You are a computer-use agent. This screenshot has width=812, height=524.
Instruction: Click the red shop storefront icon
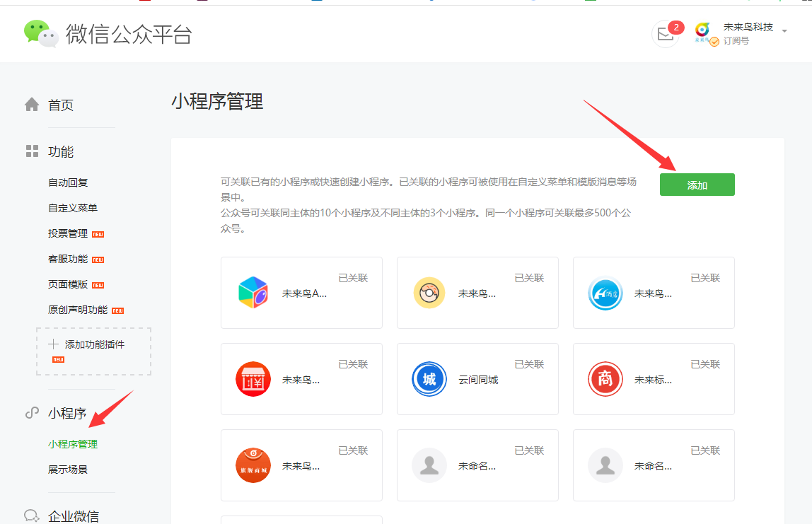click(x=253, y=379)
